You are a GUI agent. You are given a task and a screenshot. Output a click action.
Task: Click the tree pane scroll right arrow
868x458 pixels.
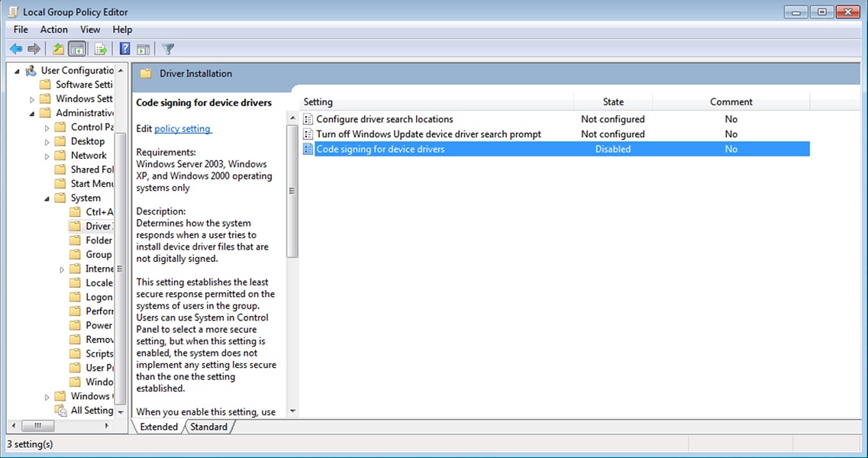(x=107, y=426)
